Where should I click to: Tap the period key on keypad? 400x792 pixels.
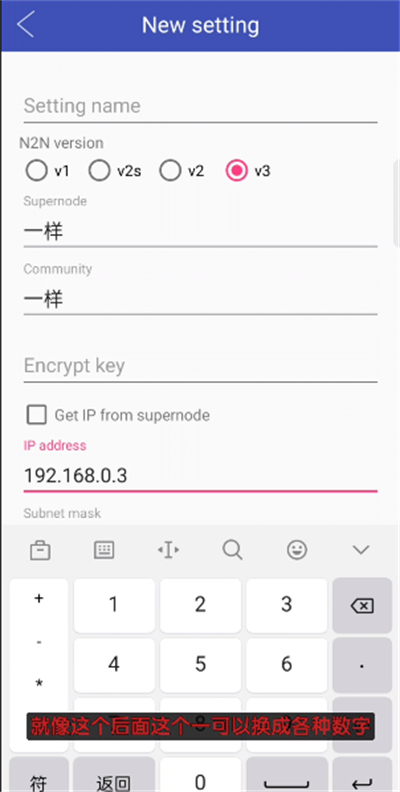[x=362, y=665]
